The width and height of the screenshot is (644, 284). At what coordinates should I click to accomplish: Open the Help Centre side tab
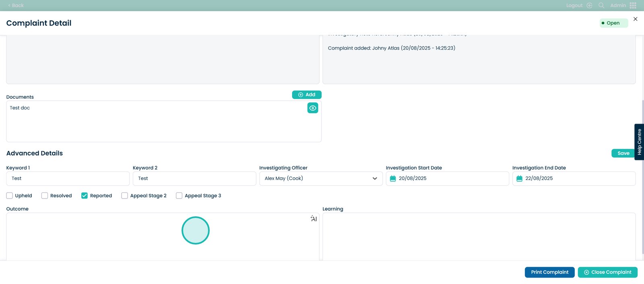(639, 142)
